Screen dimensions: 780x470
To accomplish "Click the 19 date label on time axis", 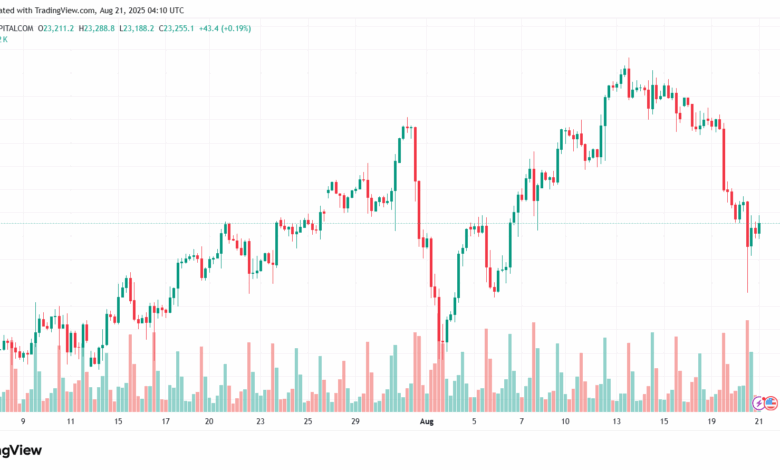I will click(x=710, y=423).
